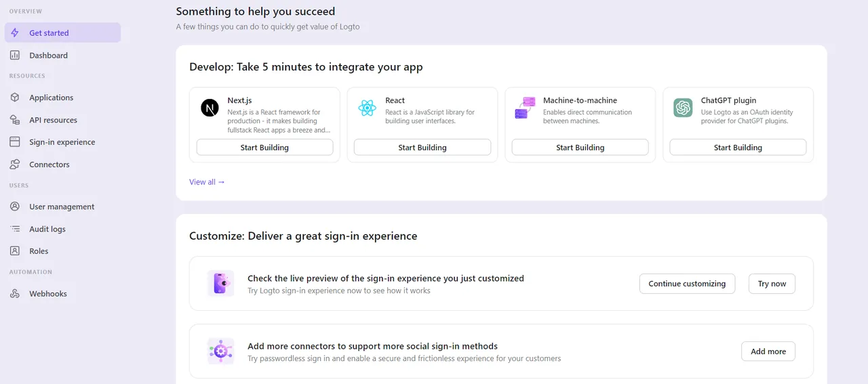The image size is (868, 384).
Task: Click the Roles badge icon
Action: click(x=15, y=251)
